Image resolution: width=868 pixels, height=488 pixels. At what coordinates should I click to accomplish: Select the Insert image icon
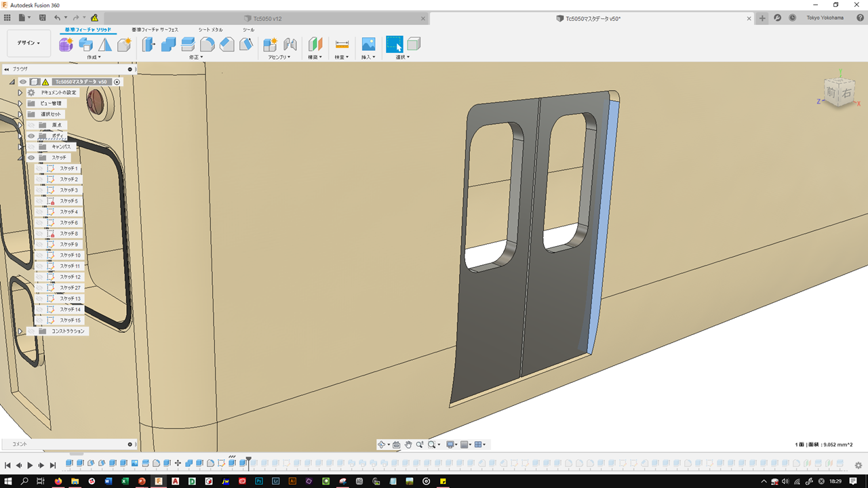pyautogui.click(x=368, y=45)
